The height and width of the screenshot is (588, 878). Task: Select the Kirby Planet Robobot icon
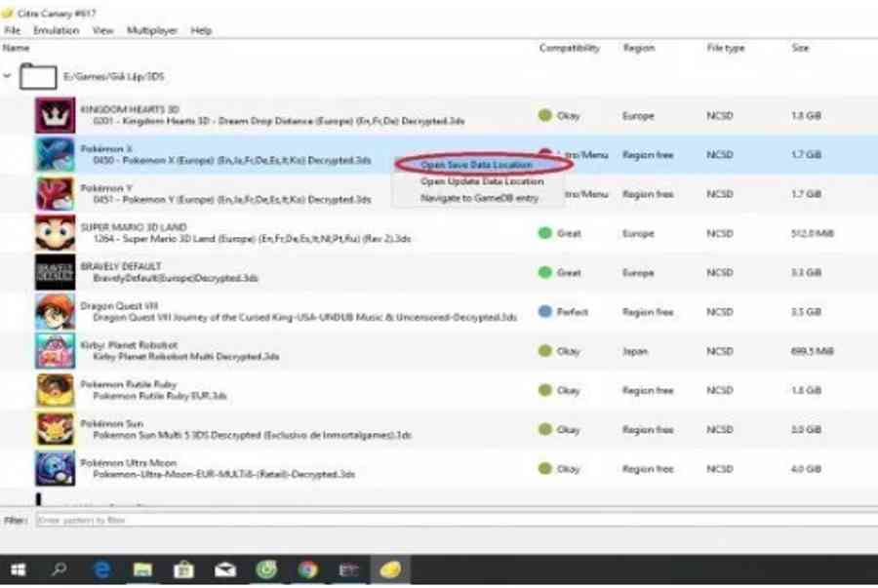coord(55,351)
